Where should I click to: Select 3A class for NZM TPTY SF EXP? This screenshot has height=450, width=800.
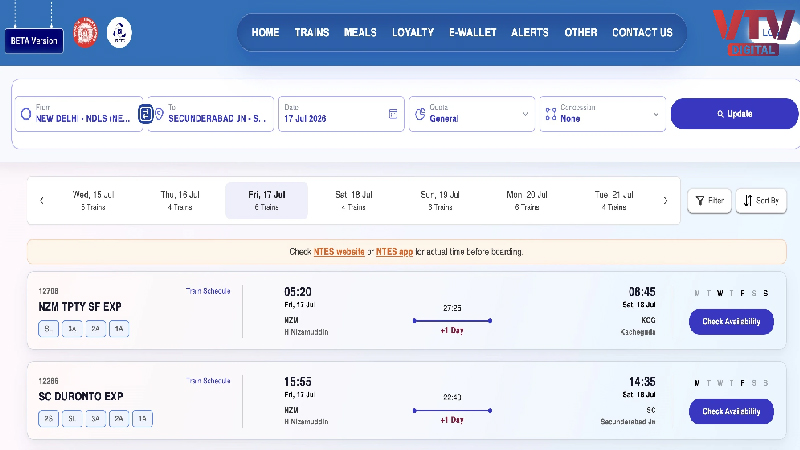coord(72,329)
